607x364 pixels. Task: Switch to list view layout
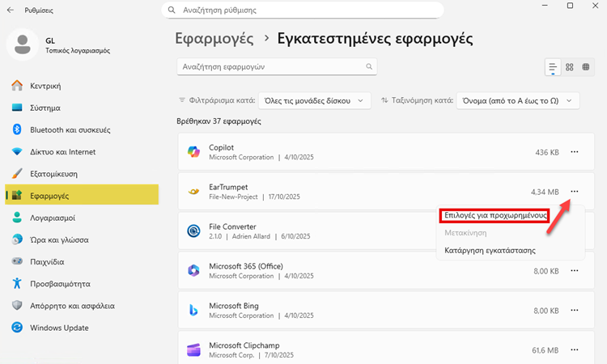coord(553,67)
